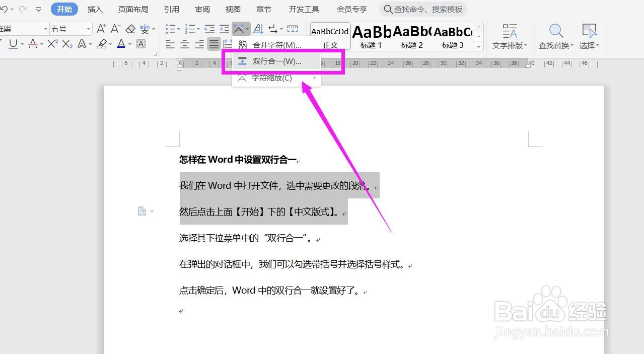
Task: Open the 章节 tab
Action: click(x=264, y=9)
